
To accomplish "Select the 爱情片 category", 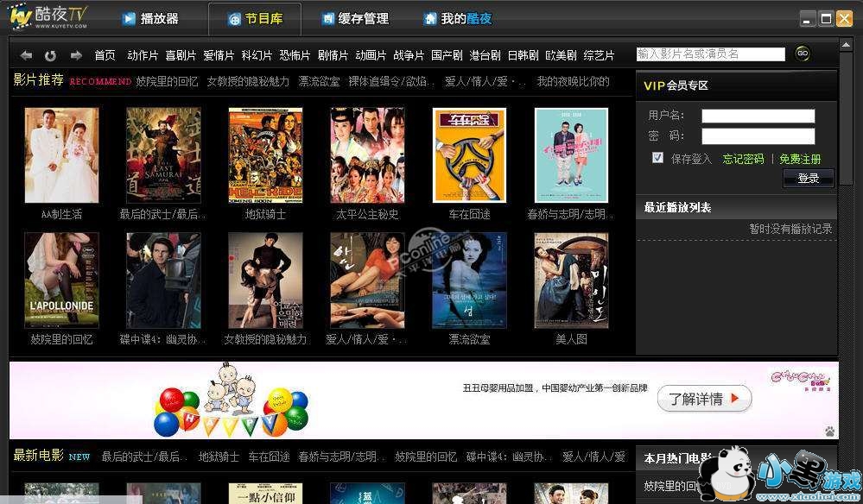I will 219,55.
